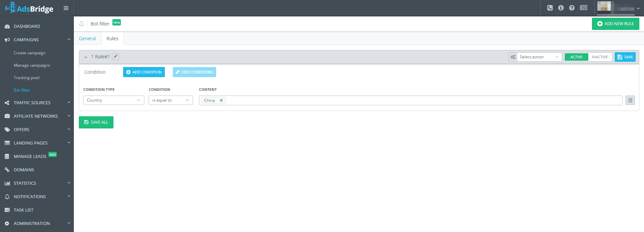Viewport: 644px width, 232px height.
Task: Open the news icon in header
Action: pos(584,8)
